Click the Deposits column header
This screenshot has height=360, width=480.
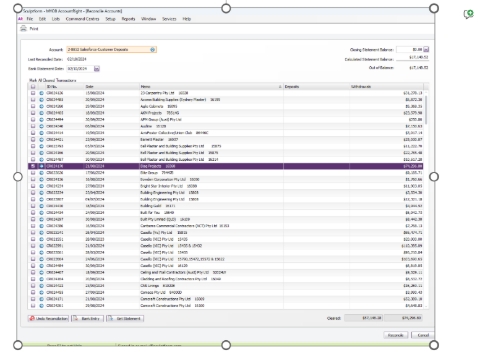316,87
